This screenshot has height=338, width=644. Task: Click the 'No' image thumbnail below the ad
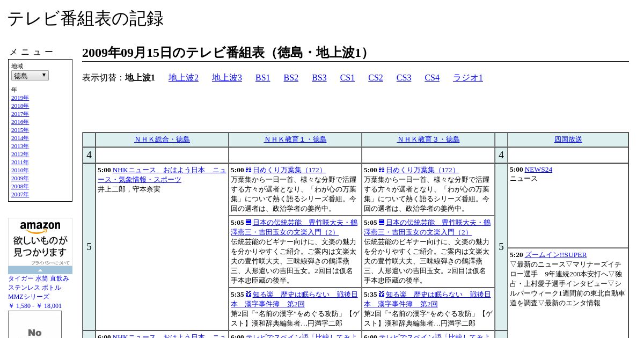click(35, 327)
